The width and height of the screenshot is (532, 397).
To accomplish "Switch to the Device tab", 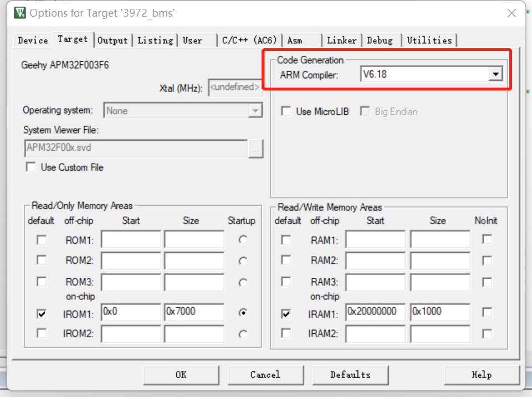I will click(33, 40).
